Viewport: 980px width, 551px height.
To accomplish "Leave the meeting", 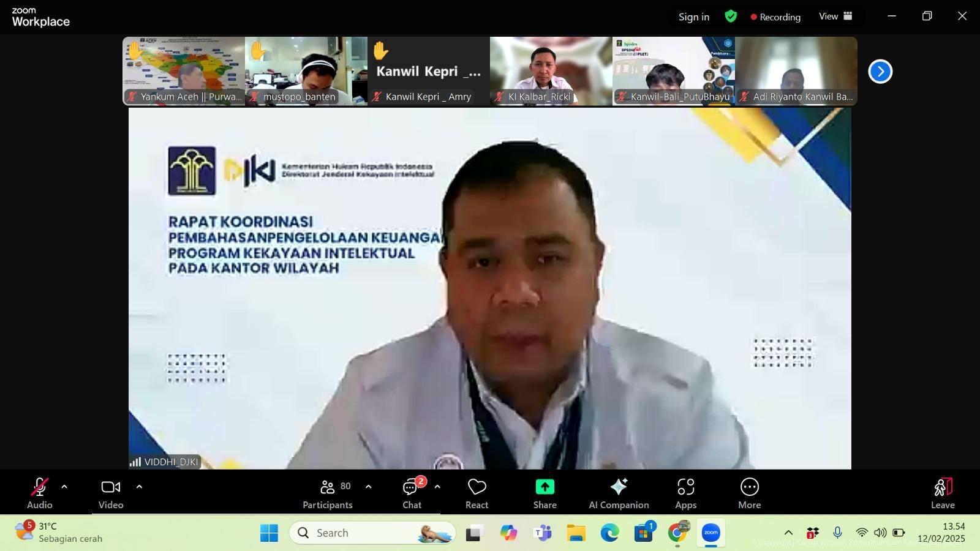I will [x=943, y=493].
